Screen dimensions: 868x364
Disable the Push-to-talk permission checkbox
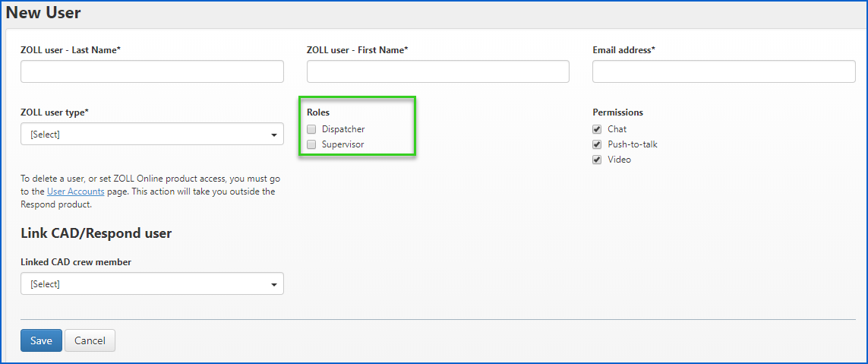tap(597, 144)
